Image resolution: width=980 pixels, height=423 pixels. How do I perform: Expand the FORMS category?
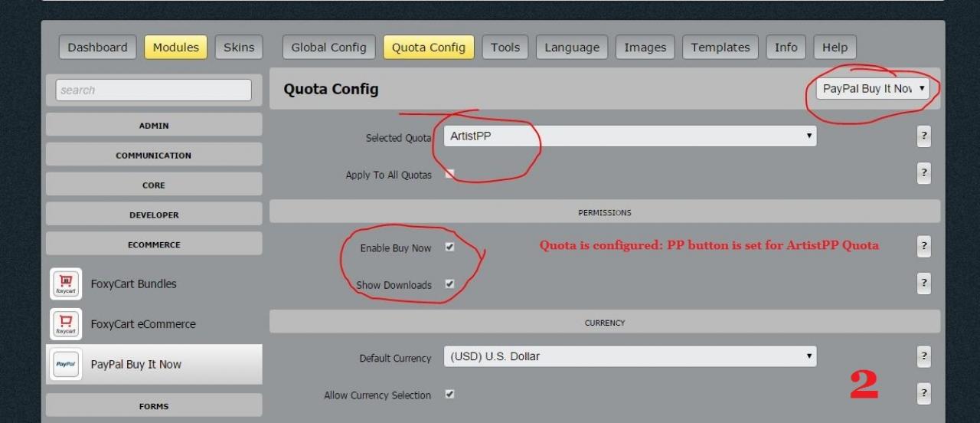(154, 406)
